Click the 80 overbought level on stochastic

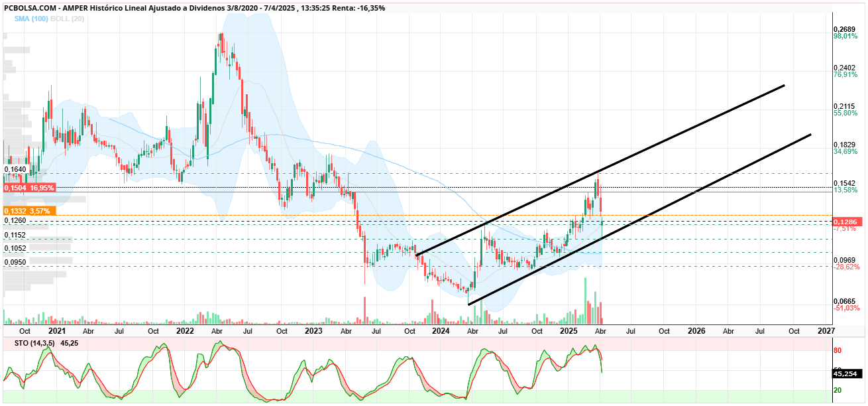838,351
